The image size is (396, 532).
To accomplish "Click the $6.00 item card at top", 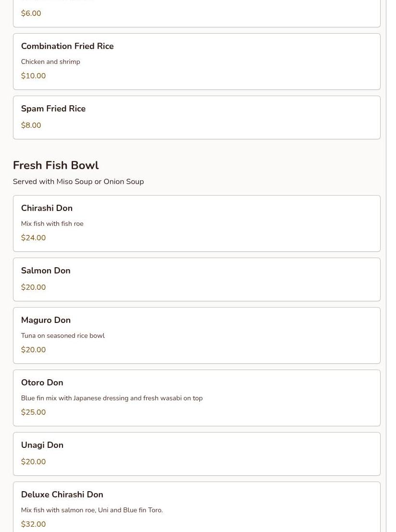I will point(196,13).
